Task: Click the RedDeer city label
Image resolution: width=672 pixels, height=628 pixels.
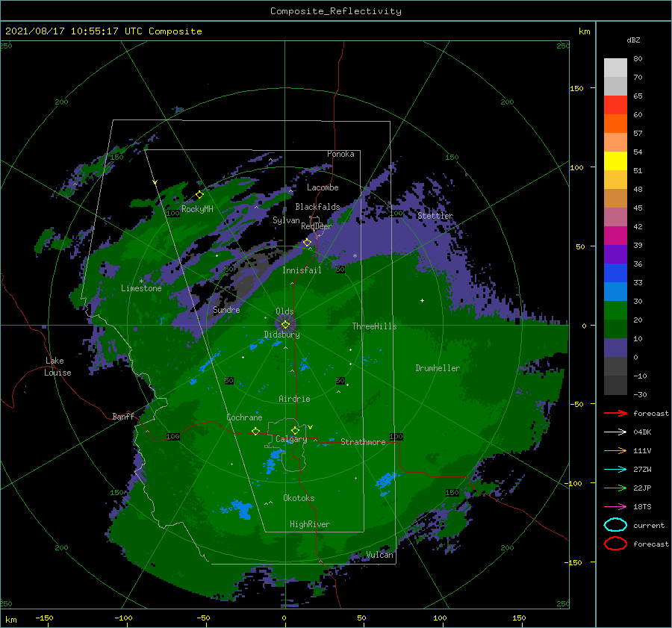Action: click(317, 226)
